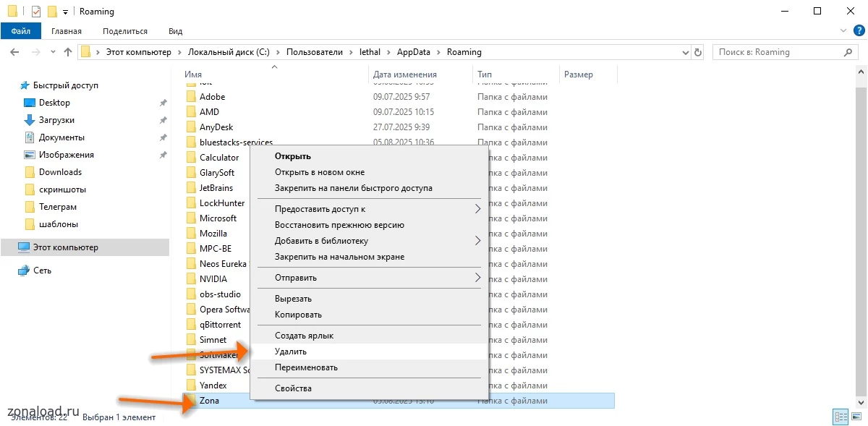Select the Zona folder row
868x426 pixels.
coord(399,401)
